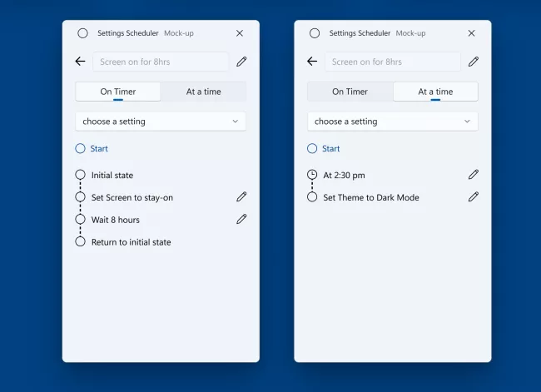Click pencil icon beside left name field
The width and height of the screenshot is (541, 392).
241,62
